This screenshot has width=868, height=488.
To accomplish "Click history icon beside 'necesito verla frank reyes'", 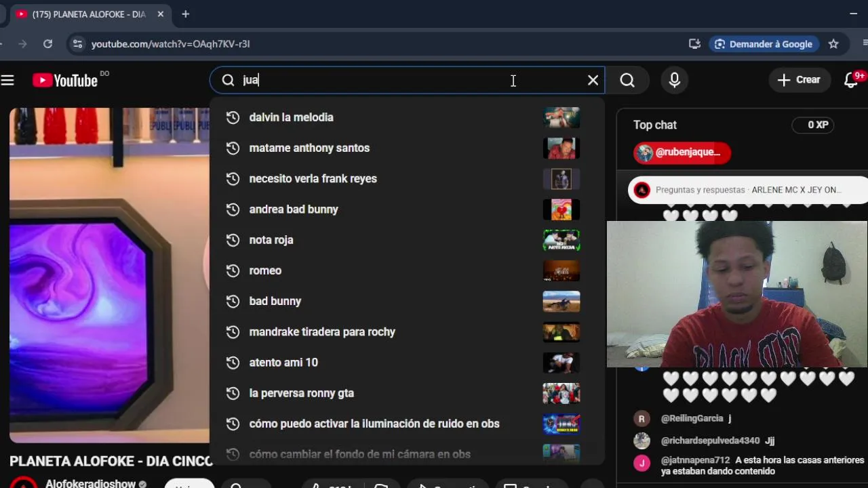I will click(x=233, y=178).
